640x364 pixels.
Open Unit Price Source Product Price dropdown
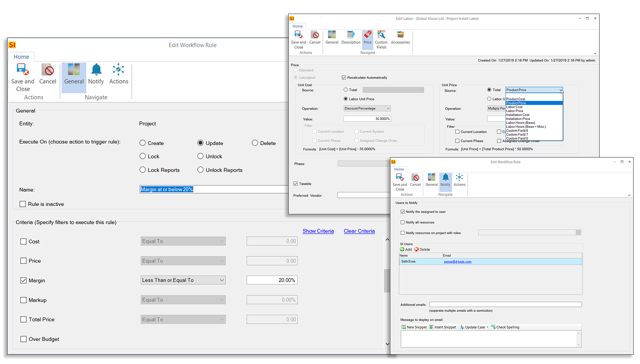(534, 90)
